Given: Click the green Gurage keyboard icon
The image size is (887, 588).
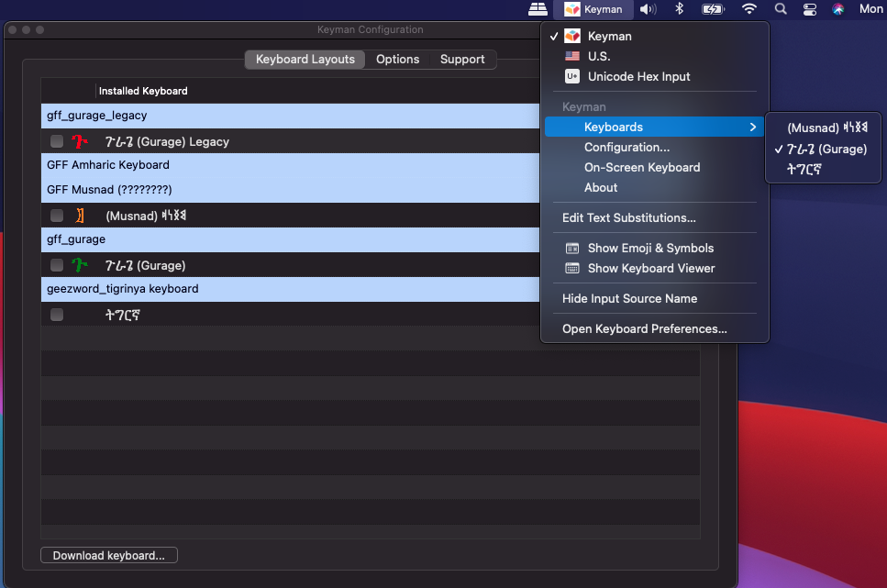Looking at the screenshot, I should tap(80, 265).
